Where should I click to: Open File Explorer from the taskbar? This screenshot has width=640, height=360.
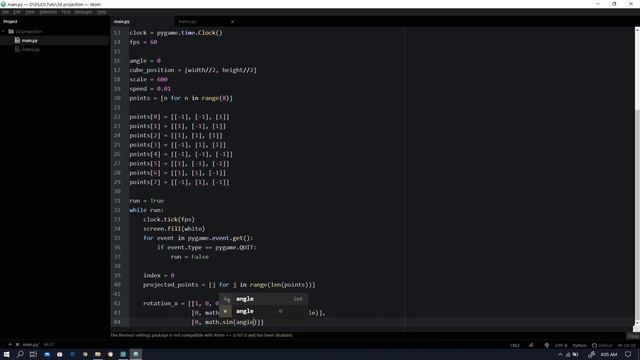coord(98,354)
